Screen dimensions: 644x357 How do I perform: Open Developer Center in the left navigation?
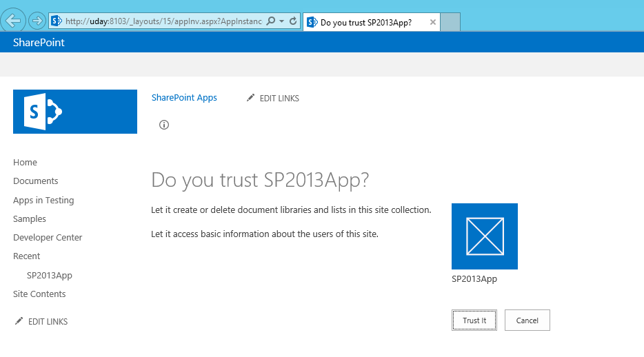point(48,238)
